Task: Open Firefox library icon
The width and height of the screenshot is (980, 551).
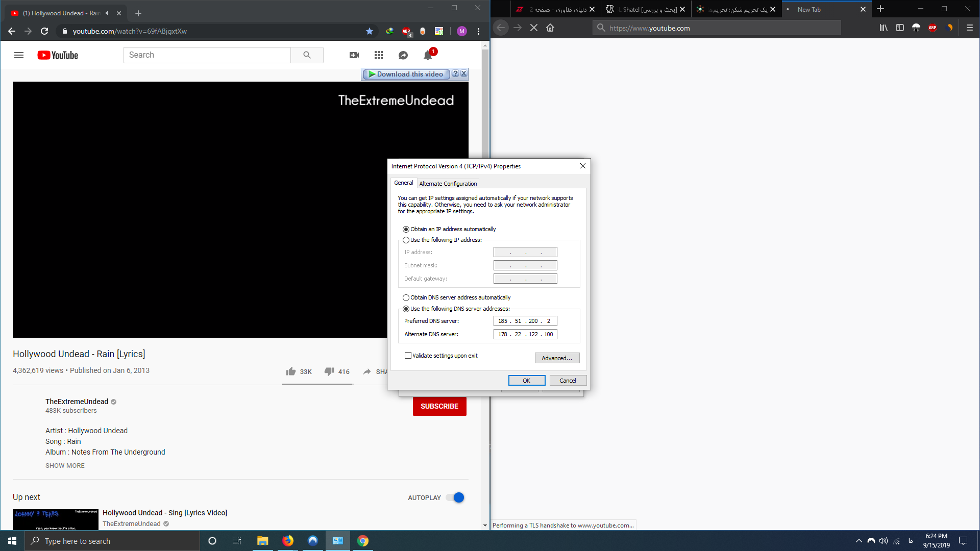Action: point(884,28)
